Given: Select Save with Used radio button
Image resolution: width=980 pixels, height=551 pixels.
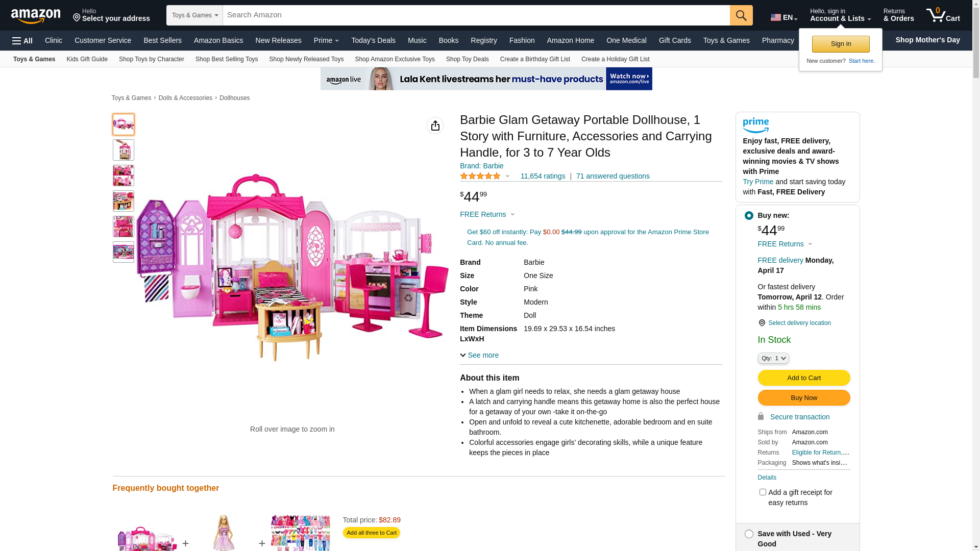Looking at the screenshot, I should point(749,534).
